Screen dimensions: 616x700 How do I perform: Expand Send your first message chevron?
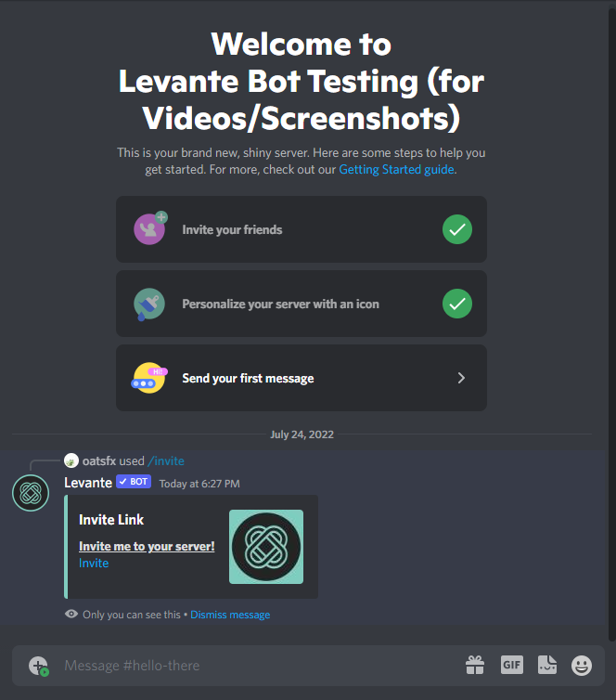(x=461, y=378)
